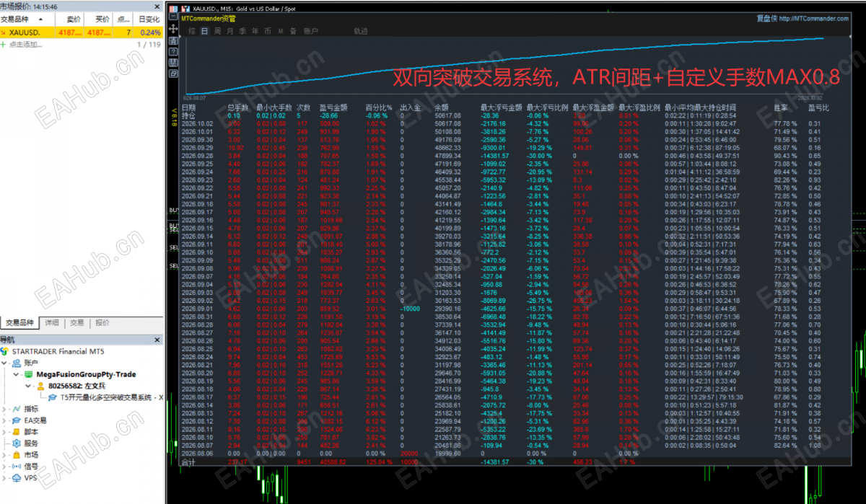Image resolution: width=866 pixels, height=504 pixels.
Task: Click the people icon next to 账户
Action: [x=17, y=363]
